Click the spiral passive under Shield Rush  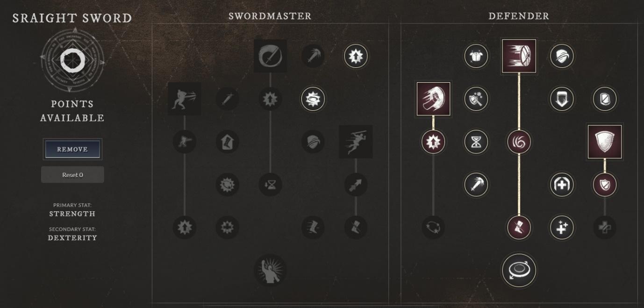click(x=519, y=142)
